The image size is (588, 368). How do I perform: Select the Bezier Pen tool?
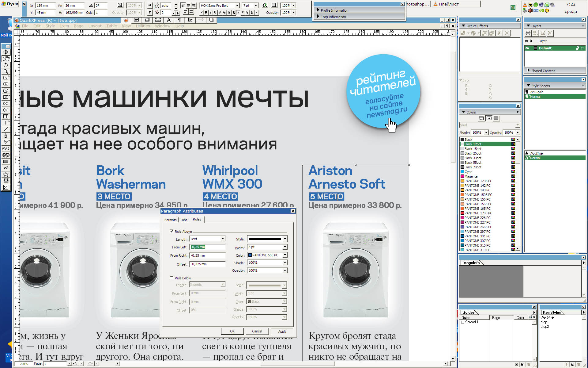6,136
